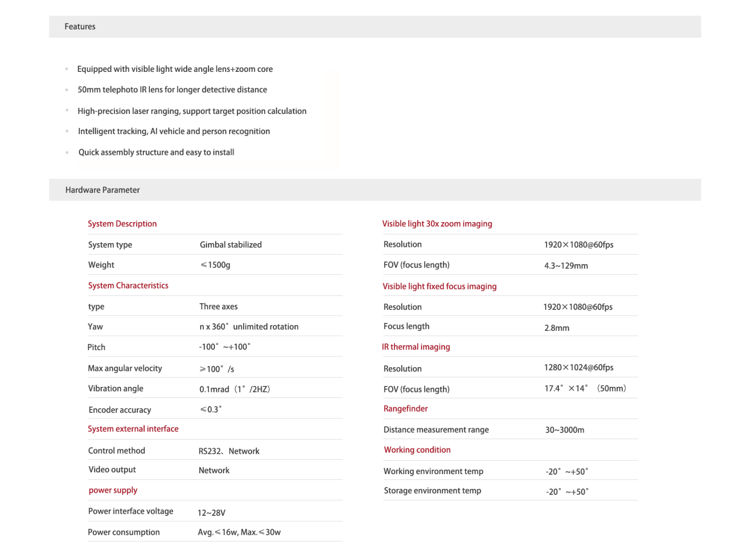Click the ≤1500g weight value
This screenshot has height=560, width=745.
215,265
